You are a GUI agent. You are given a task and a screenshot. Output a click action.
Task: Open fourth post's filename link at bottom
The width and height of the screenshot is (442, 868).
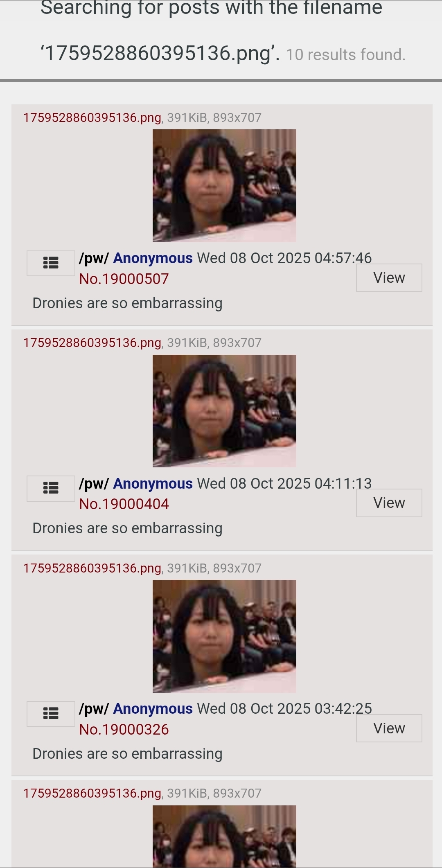tap(92, 794)
